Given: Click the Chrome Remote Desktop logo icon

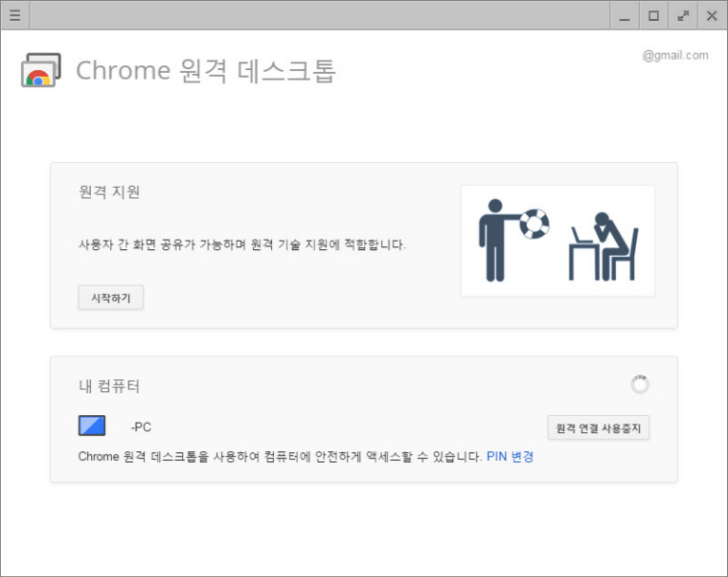Looking at the screenshot, I should [41, 70].
